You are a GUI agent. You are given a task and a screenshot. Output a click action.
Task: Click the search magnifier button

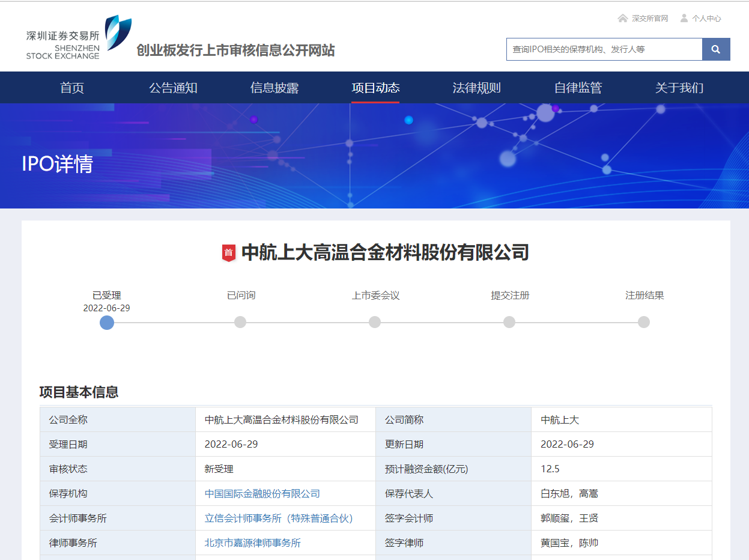click(716, 49)
